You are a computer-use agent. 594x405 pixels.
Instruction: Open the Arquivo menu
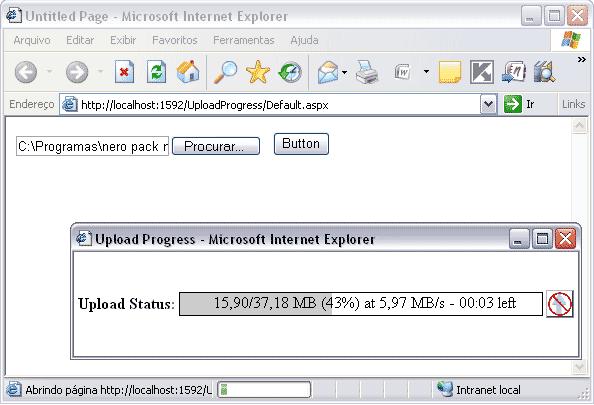tap(32, 40)
